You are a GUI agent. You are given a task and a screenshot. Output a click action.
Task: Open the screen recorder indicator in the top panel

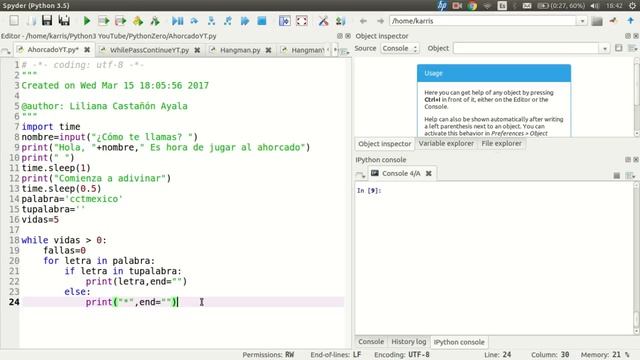[457, 5]
